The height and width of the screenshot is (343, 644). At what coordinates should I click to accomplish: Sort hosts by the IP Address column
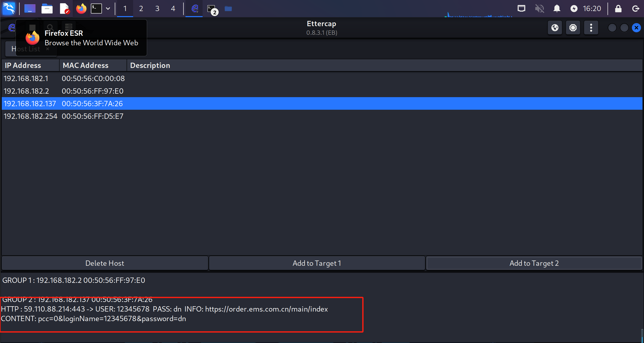click(x=23, y=65)
